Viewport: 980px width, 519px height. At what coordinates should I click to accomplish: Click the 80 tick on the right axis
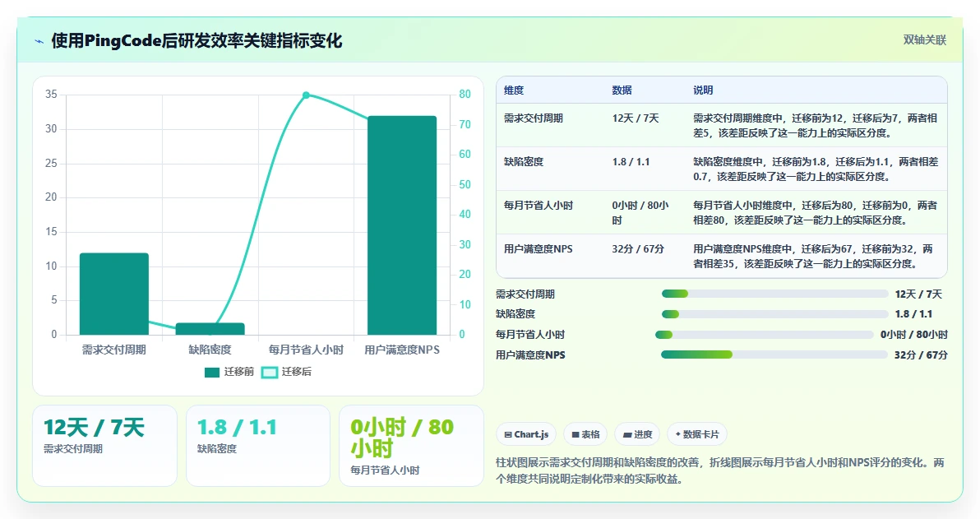click(465, 95)
